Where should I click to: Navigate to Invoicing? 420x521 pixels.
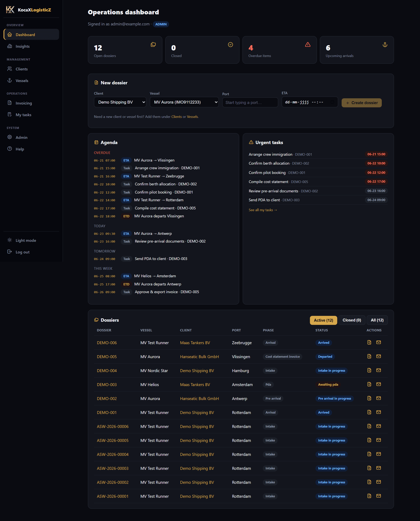click(x=31, y=103)
